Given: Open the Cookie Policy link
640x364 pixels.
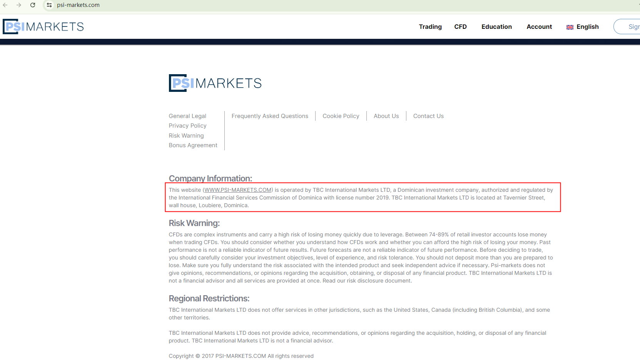Looking at the screenshot, I should click(341, 116).
